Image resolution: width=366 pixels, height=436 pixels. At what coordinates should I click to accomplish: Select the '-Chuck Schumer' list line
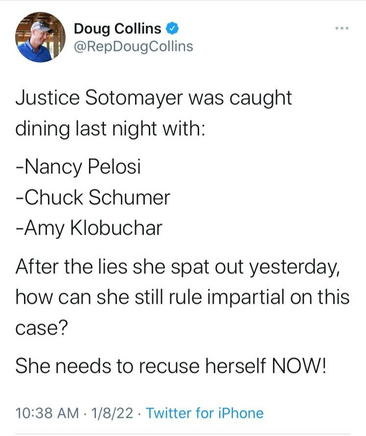click(x=93, y=197)
